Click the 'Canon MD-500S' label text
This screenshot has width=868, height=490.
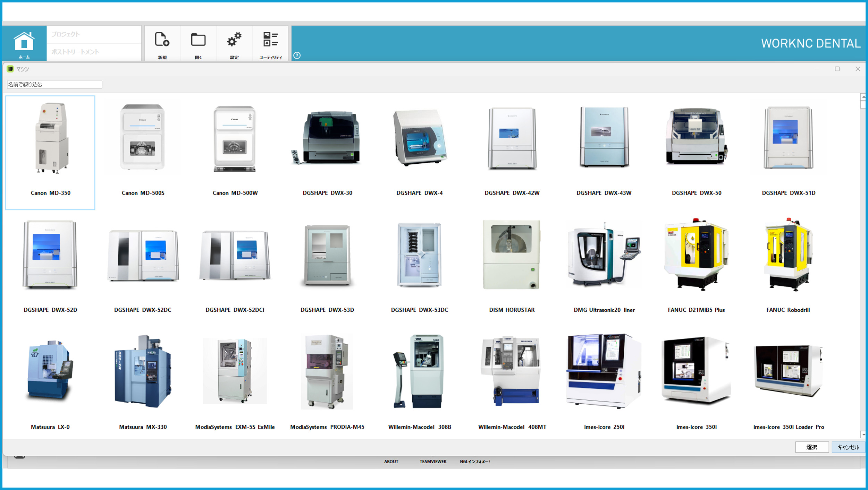[x=143, y=193]
